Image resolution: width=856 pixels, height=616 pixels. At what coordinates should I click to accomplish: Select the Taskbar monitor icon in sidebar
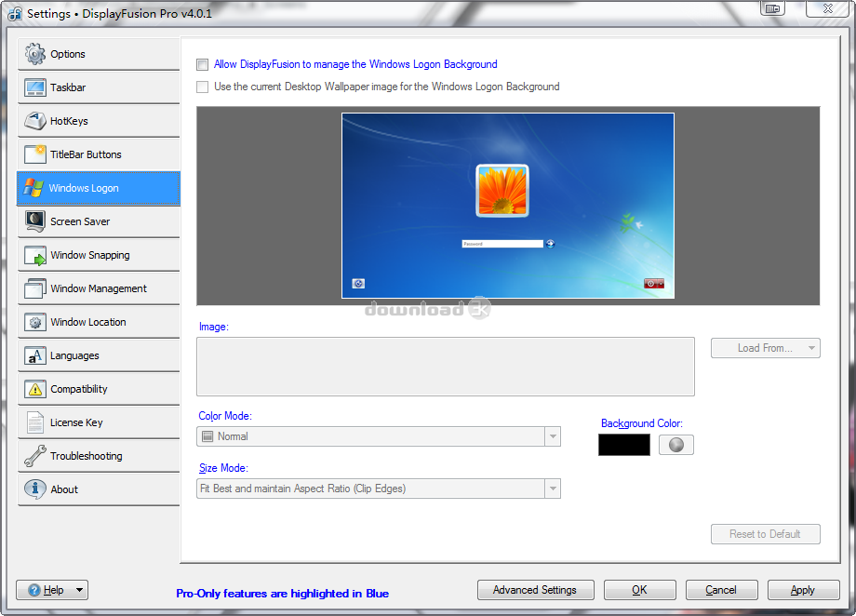tap(35, 87)
